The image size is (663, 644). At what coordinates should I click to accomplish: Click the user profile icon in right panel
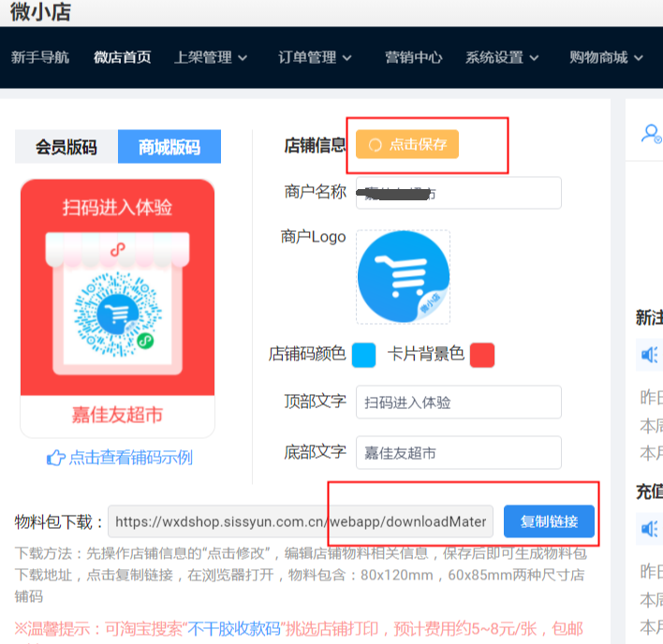tap(651, 134)
